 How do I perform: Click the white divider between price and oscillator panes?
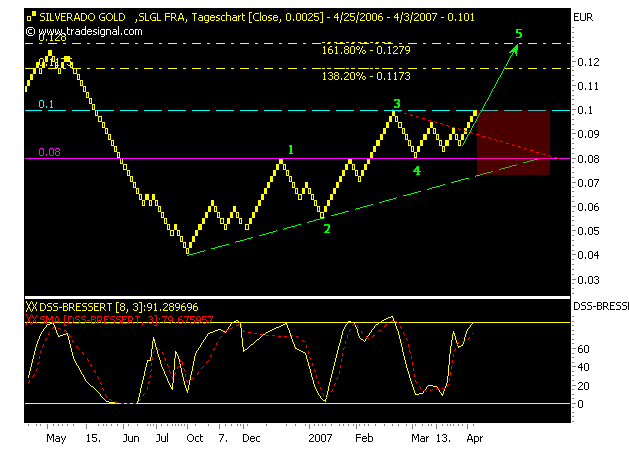297,297
